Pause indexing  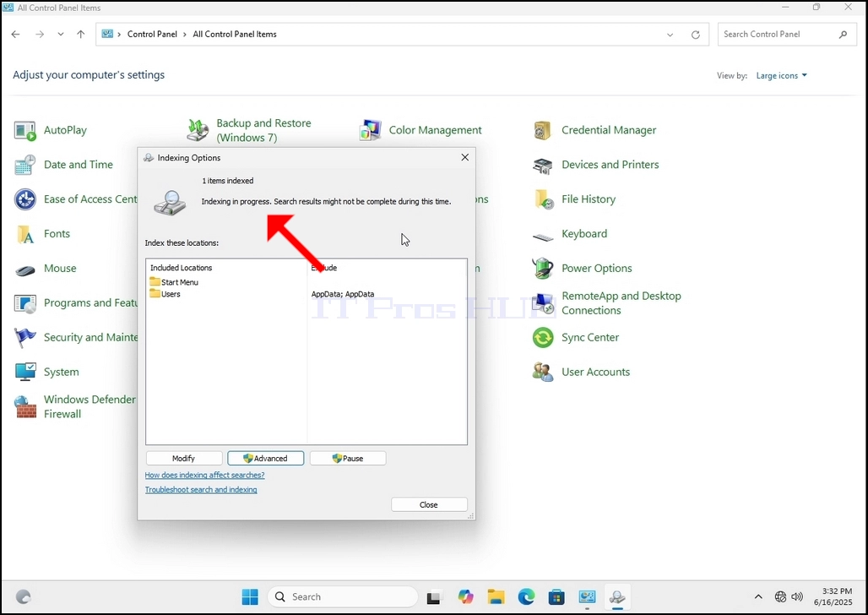(348, 458)
